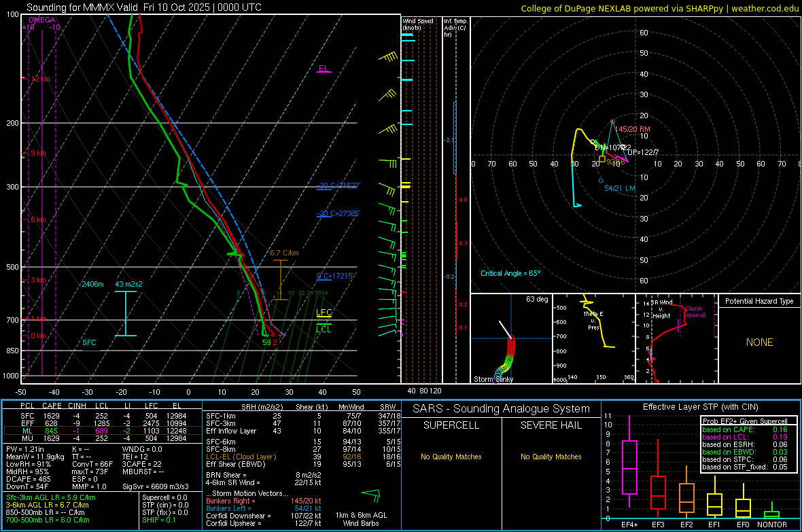Click the Effective Layer STP (with CIN) title

(700, 407)
